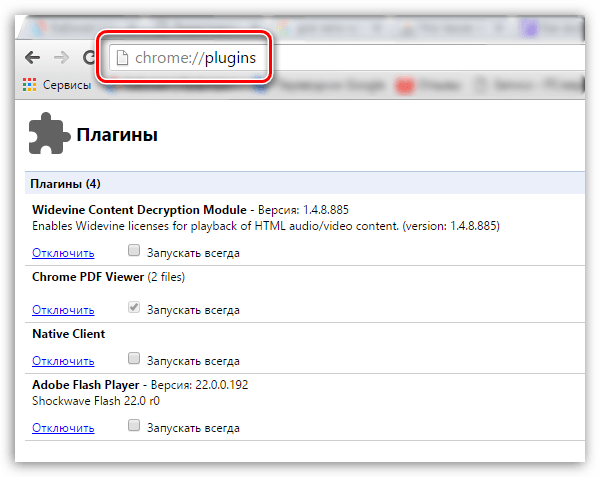Select the 'Widevine Content Decryption Module' name
Viewport: 600px width, 477px height.
click(x=139, y=210)
